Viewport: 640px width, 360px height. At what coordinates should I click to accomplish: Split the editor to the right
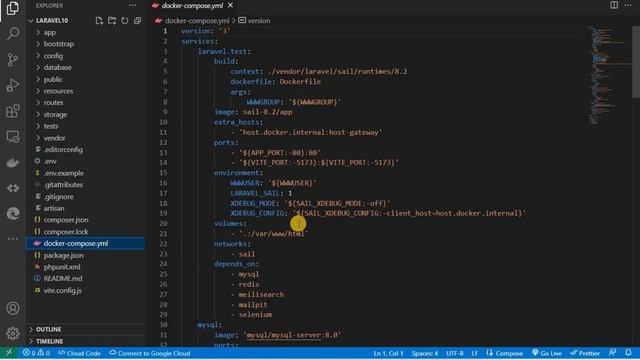pos(614,5)
